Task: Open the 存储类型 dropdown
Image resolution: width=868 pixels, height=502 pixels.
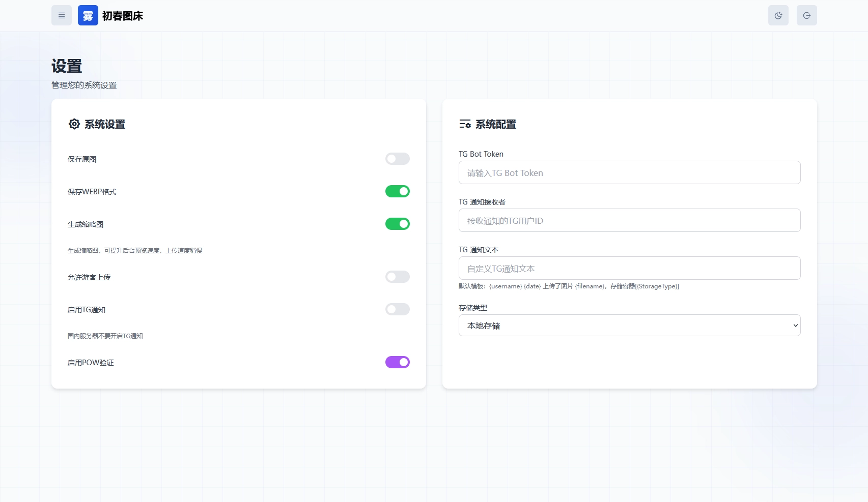Action: [629, 326]
